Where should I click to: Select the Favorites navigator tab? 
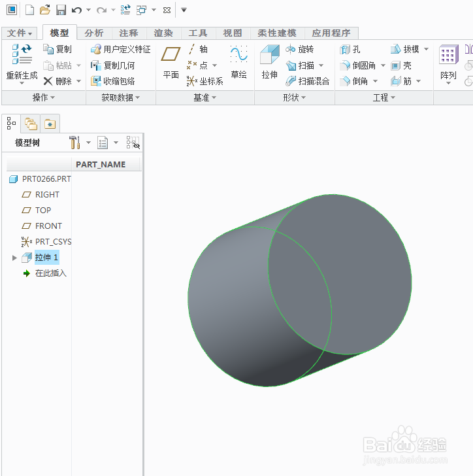[x=50, y=124]
